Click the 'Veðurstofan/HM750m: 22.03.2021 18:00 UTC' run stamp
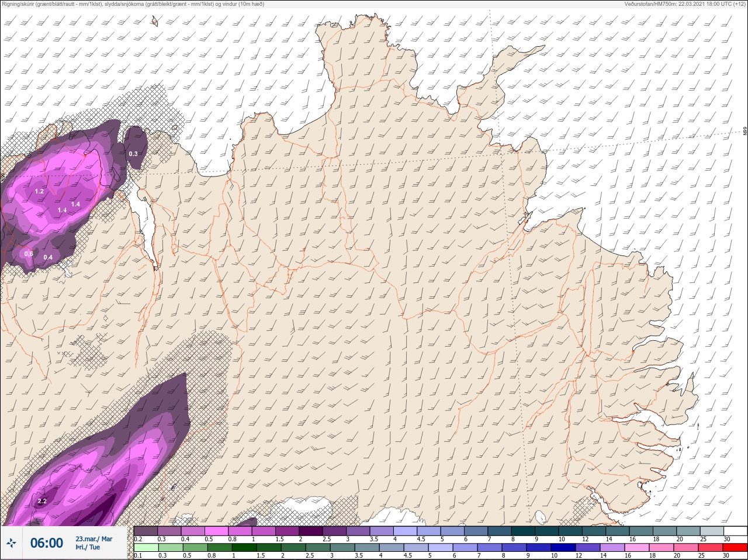748x560 pixels. click(x=685, y=4)
